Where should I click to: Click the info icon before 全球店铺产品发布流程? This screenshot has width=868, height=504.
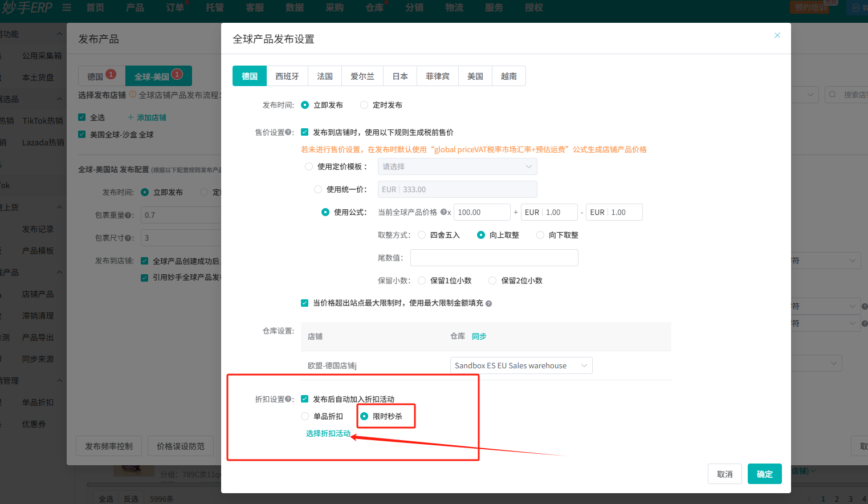pyautogui.click(x=133, y=95)
